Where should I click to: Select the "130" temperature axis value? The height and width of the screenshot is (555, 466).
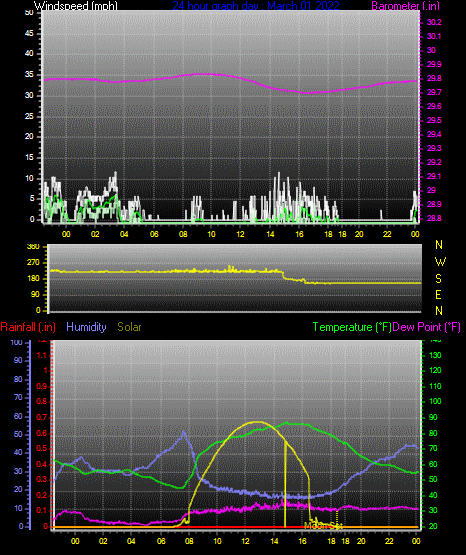click(x=435, y=355)
